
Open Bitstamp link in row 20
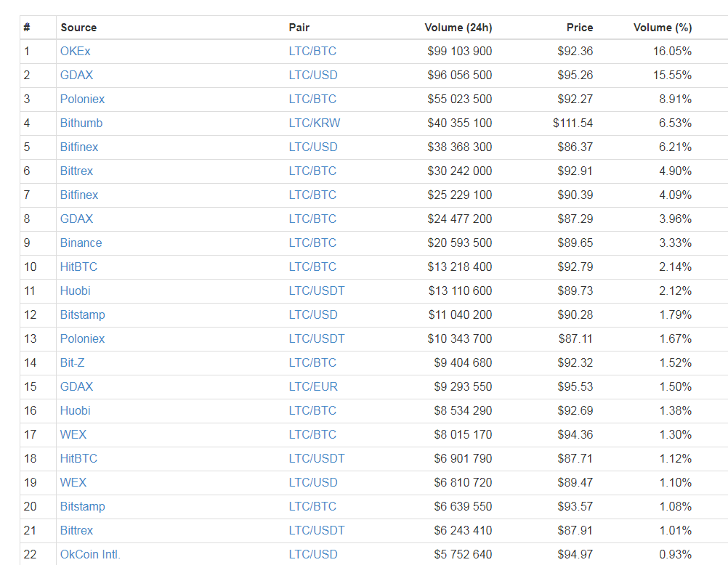[83, 506]
